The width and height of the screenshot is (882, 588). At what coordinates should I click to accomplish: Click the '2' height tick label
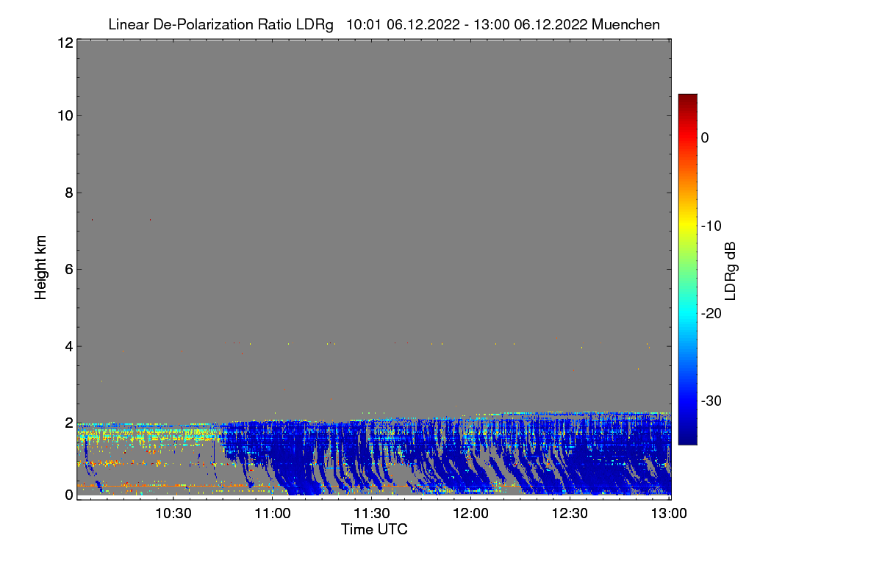pos(68,422)
